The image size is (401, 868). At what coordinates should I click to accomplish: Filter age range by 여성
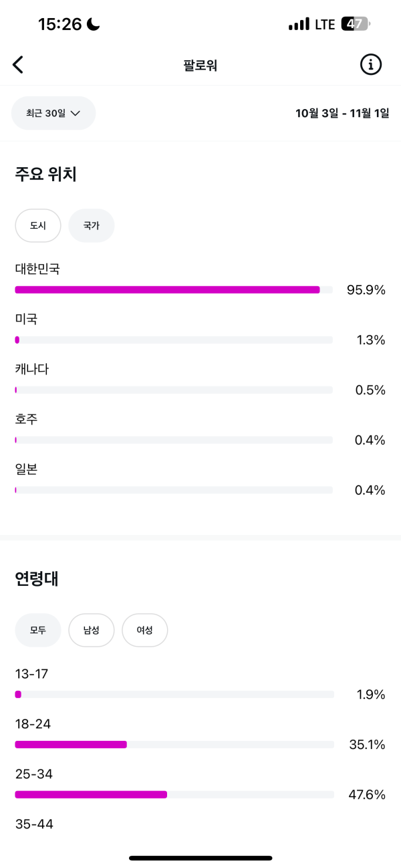(x=144, y=630)
